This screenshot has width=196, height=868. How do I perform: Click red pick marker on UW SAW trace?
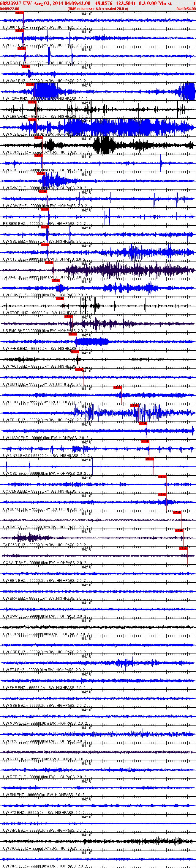41,173
